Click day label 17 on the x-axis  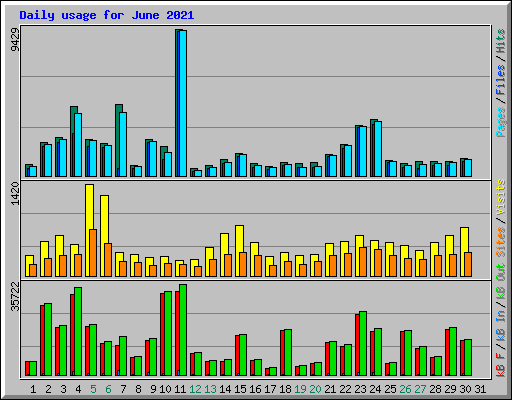270,389
